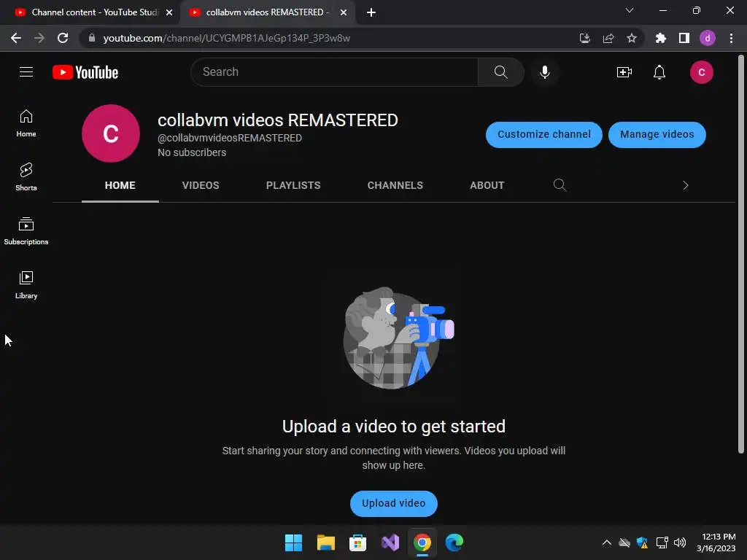Open the YouTube hamburger guide menu
Screen dimensions: 747x560
coord(26,72)
